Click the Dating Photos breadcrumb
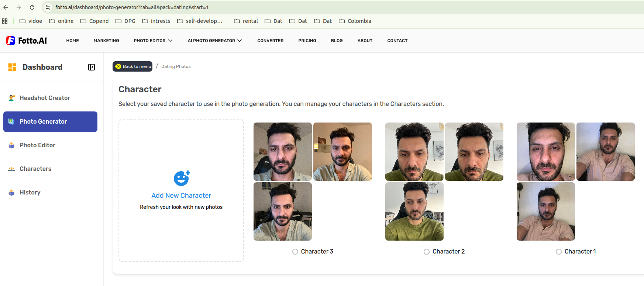The width and height of the screenshot is (644, 286). click(x=176, y=66)
